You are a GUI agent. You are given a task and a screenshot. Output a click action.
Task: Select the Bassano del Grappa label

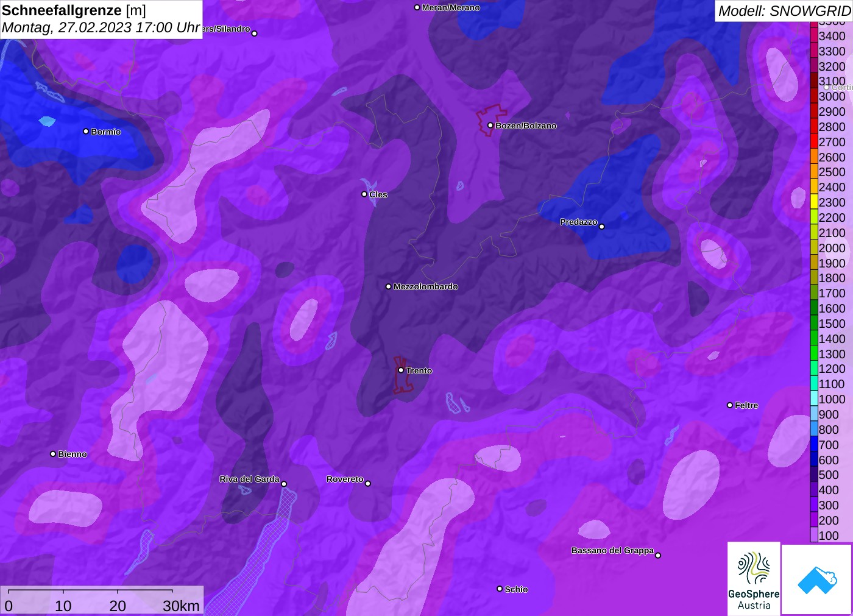pos(612,550)
